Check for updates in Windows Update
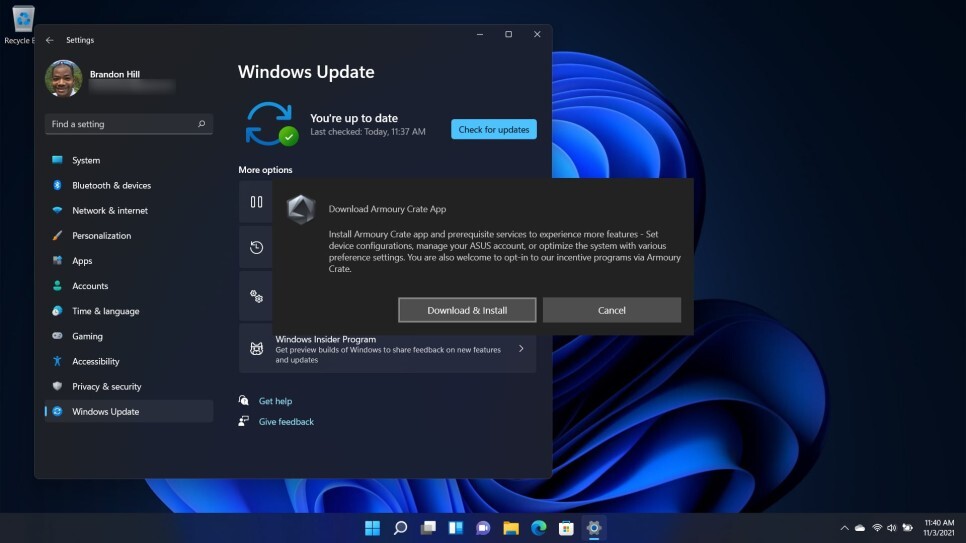This screenshot has width=966, height=543. click(x=493, y=129)
